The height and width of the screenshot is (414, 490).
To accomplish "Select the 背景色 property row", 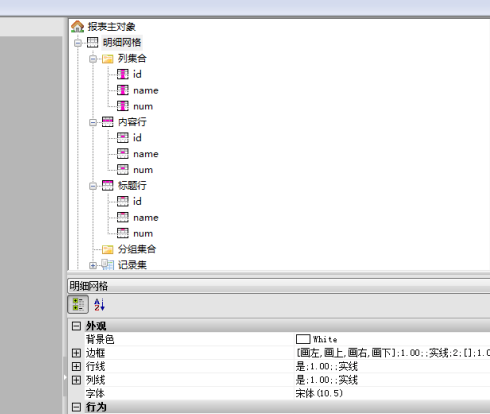I will (279, 339).
